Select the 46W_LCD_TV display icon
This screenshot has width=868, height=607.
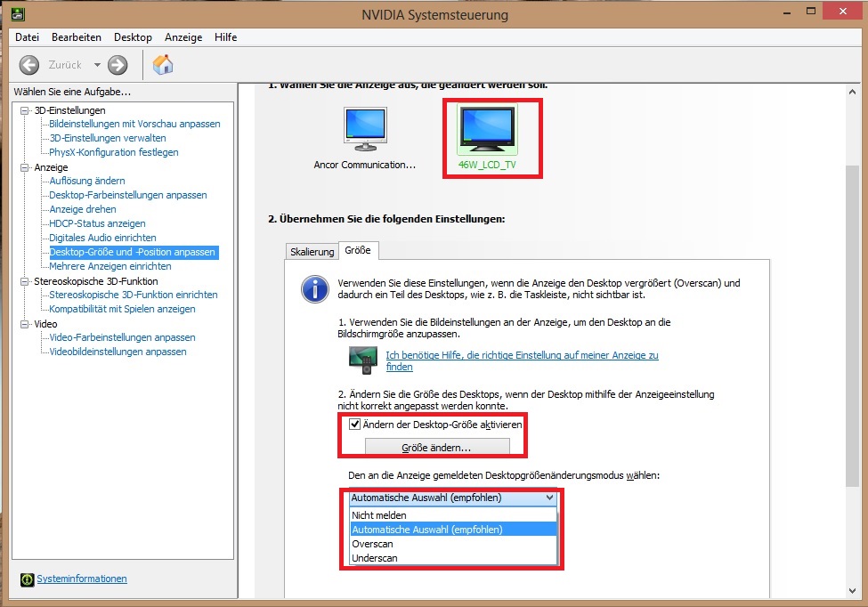pos(487,129)
